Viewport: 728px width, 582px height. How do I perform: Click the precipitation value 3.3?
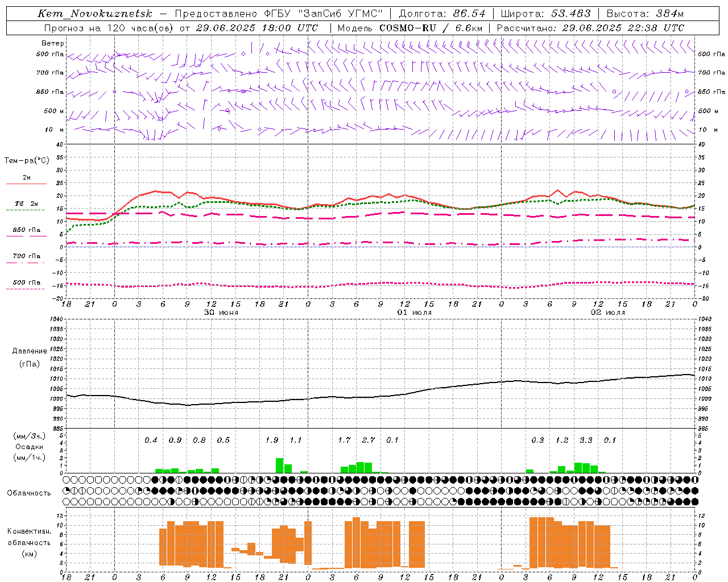coord(586,440)
